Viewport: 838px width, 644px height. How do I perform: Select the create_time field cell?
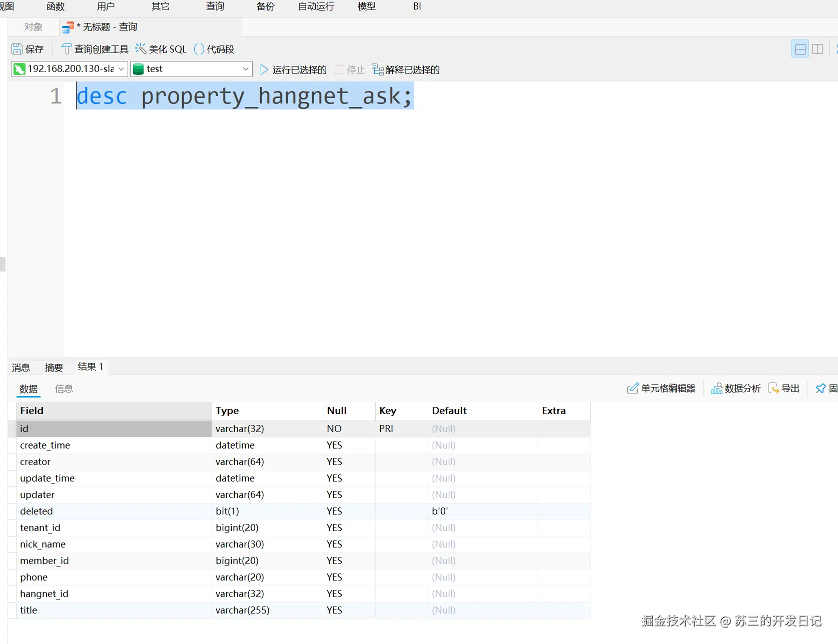pos(114,445)
